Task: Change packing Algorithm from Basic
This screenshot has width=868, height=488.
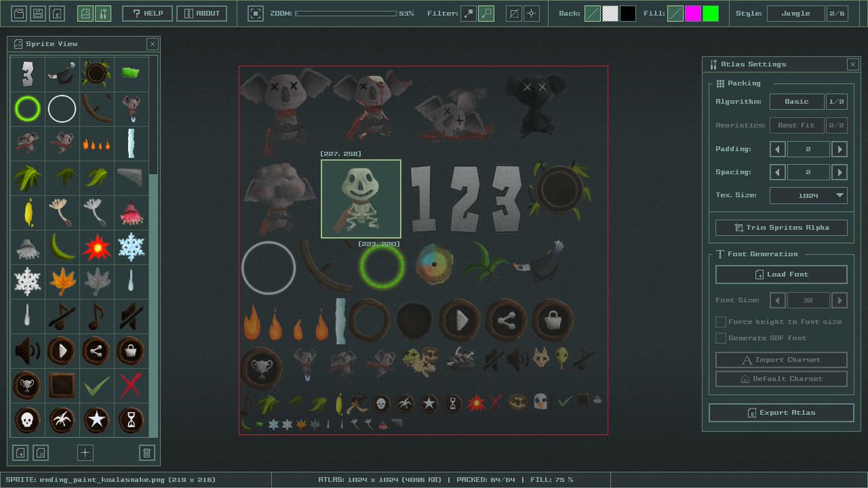Action: coord(796,101)
